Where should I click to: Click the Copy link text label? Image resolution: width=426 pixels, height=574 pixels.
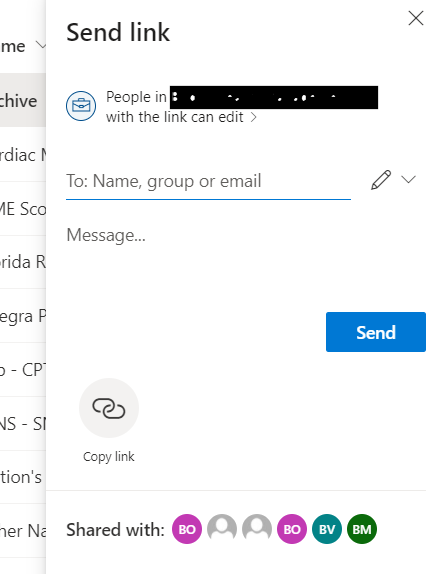point(109,457)
